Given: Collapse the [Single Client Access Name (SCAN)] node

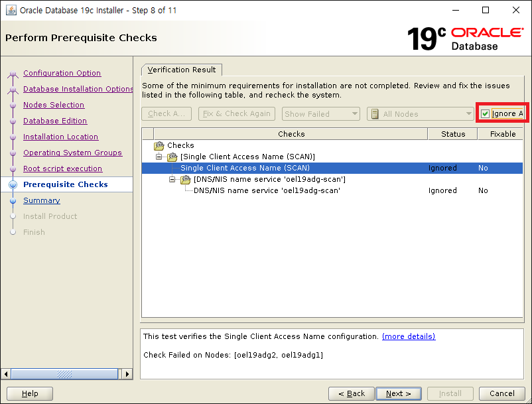Looking at the screenshot, I should (159, 157).
